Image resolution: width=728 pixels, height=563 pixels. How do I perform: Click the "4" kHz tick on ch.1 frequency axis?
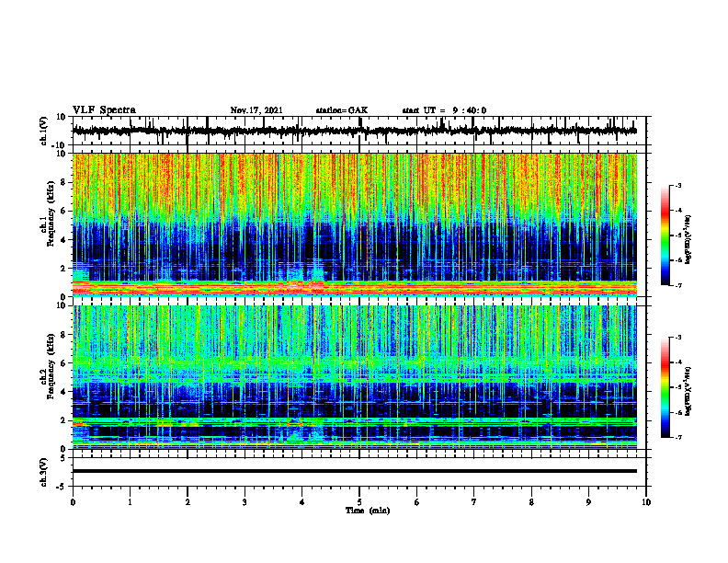pyautogui.click(x=63, y=240)
